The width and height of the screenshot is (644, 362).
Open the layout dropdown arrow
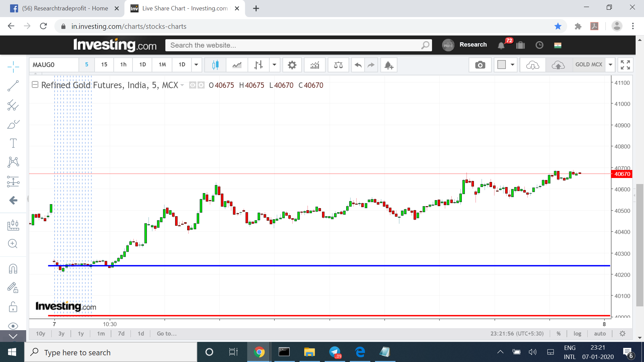point(513,65)
